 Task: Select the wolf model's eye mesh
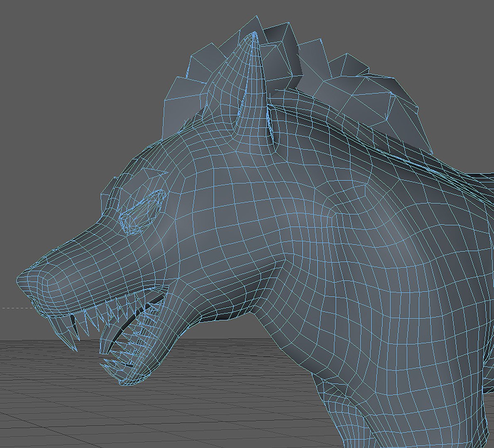coord(142,212)
